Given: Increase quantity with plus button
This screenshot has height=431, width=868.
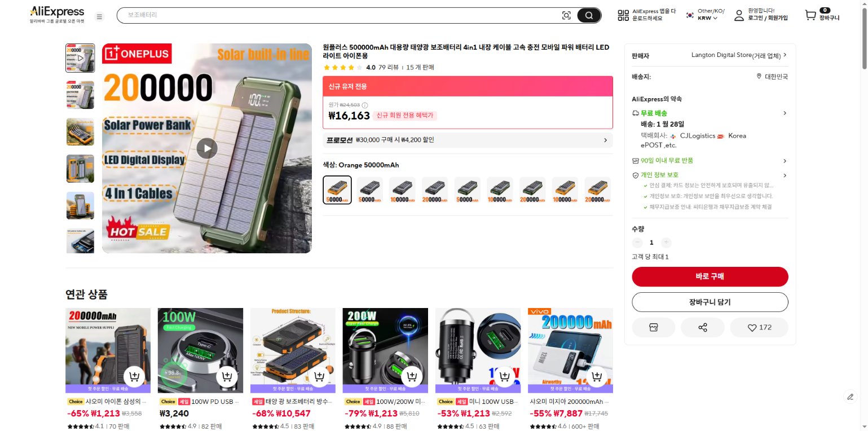Looking at the screenshot, I should [666, 243].
